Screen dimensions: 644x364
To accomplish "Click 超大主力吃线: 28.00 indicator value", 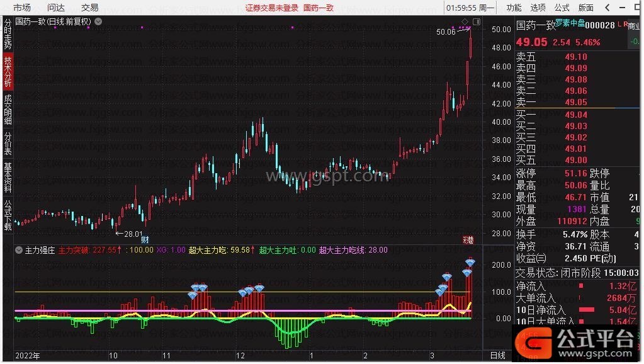I will click(x=353, y=250).
